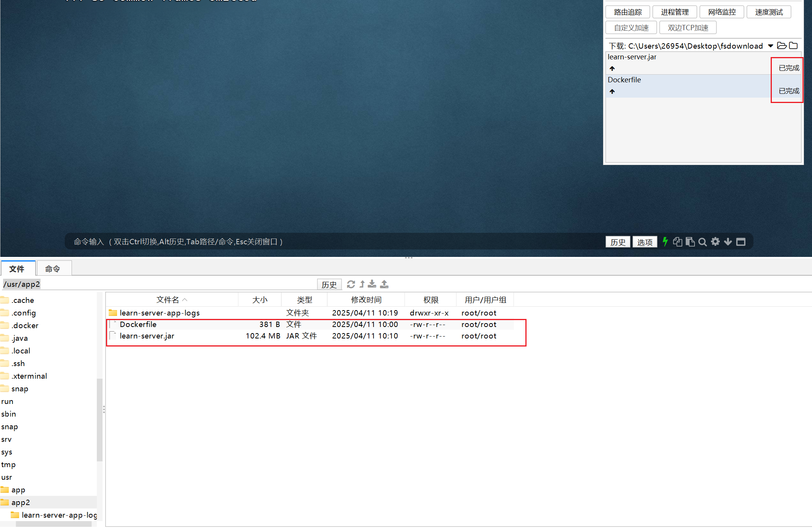Click the down arrow icon in command bar
The height and width of the screenshot is (528, 812).
point(728,242)
